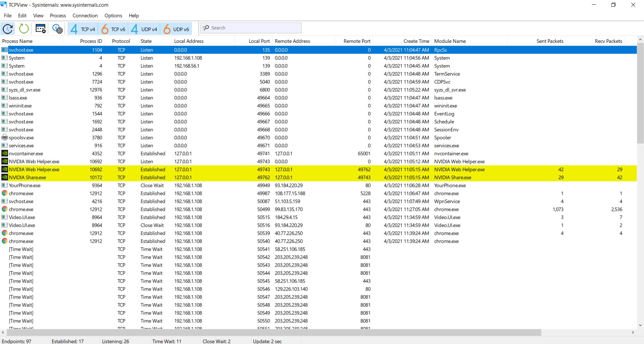
Task: Sort by Remote Port column header
Action: (354, 41)
